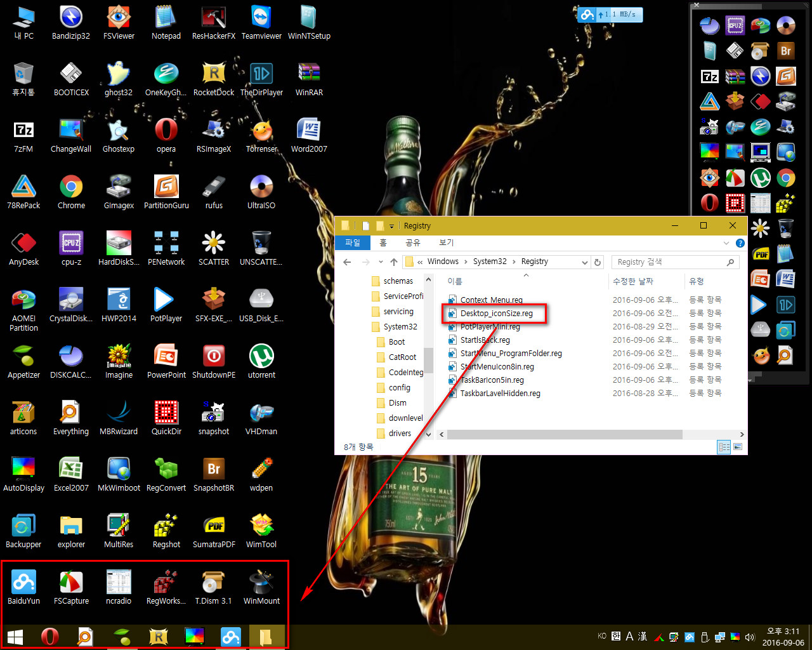
Task: Click the BaiduYun desktop icon
Action: 23,588
